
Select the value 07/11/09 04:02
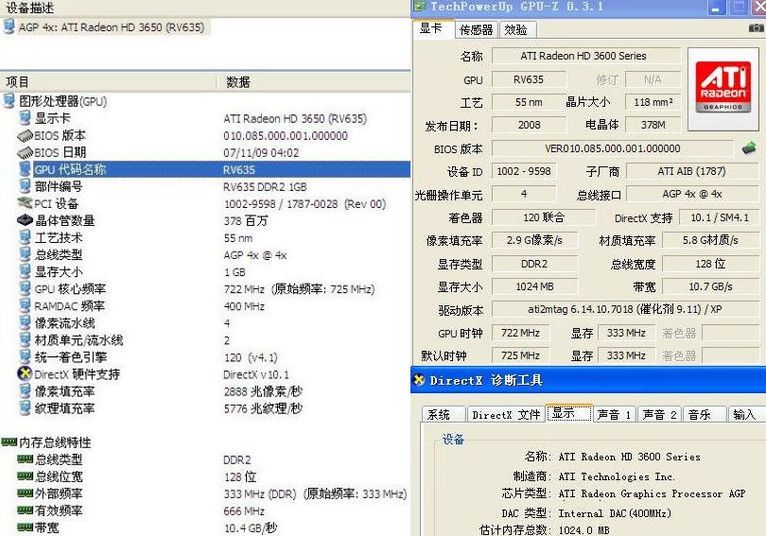coord(261,152)
